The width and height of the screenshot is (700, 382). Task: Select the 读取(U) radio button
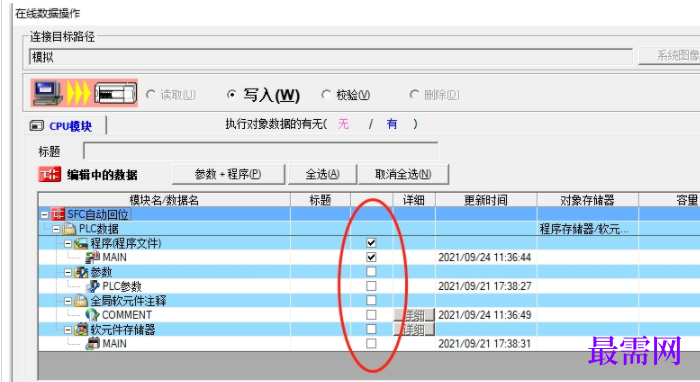[x=150, y=95]
